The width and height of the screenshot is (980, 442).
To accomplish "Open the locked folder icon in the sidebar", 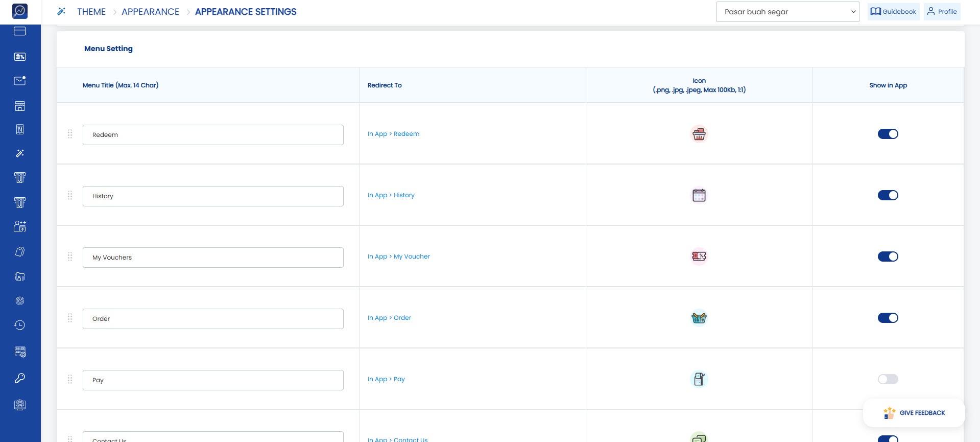I will [20, 276].
